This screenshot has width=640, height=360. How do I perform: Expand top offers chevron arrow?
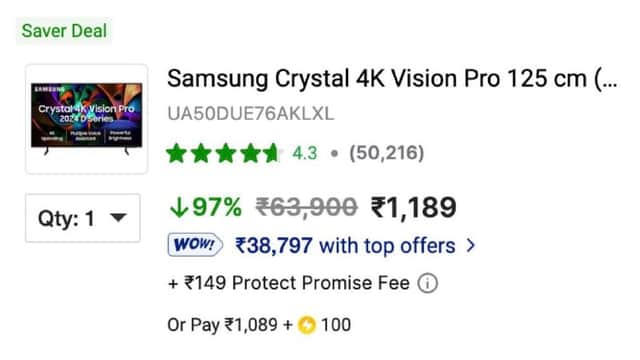pyautogui.click(x=471, y=245)
